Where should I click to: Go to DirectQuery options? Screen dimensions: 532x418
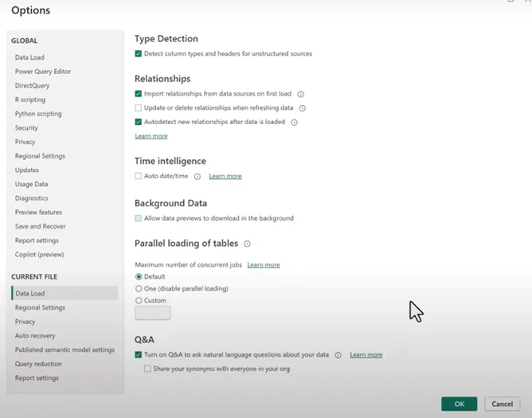pyautogui.click(x=32, y=85)
